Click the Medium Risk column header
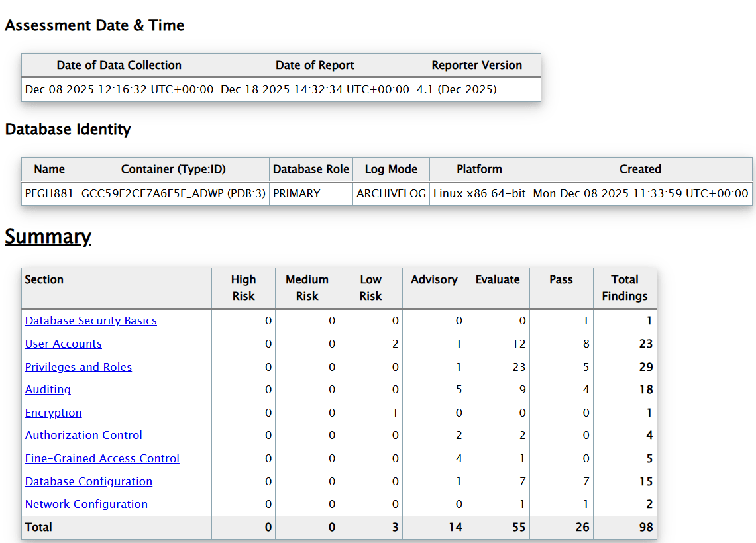The height and width of the screenshot is (543, 756). (x=307, y=288)
